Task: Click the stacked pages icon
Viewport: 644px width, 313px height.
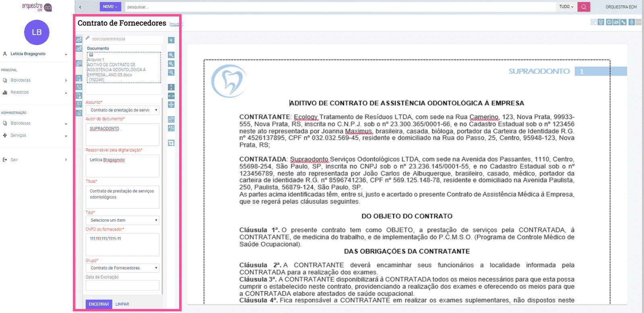Action: [x=79, y=63]
